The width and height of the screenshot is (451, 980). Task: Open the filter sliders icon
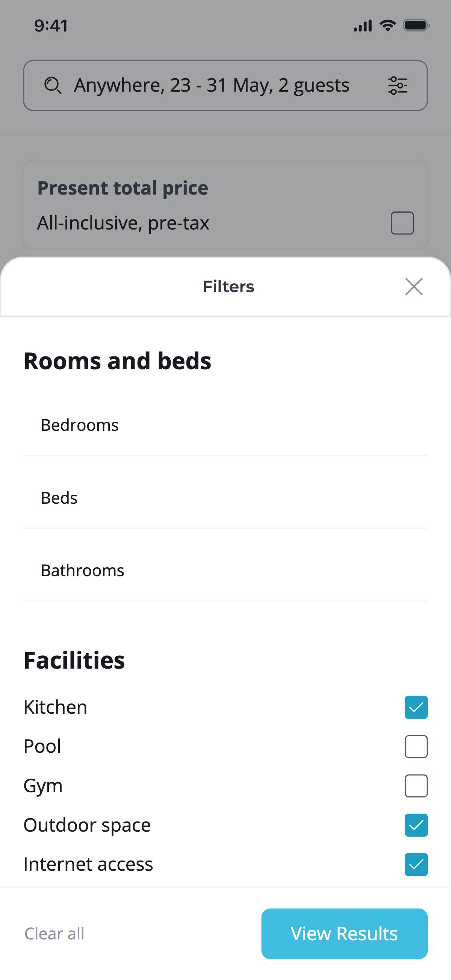pyautogui.click(x=398, y=85)
